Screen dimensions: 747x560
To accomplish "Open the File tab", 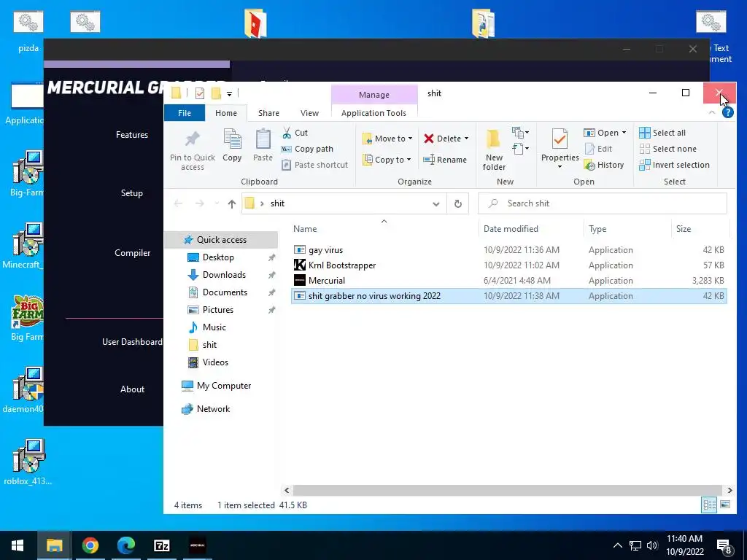I will tap(185, 113).
